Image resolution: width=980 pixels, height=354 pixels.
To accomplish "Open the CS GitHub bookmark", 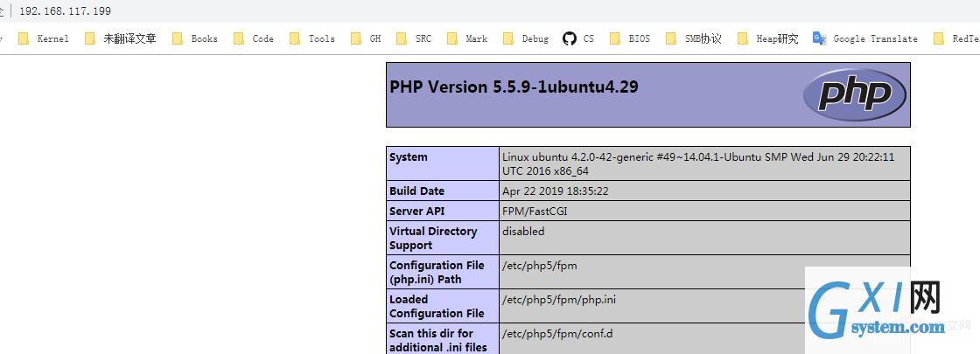I will pyautogui.click(x=578, y=38).
